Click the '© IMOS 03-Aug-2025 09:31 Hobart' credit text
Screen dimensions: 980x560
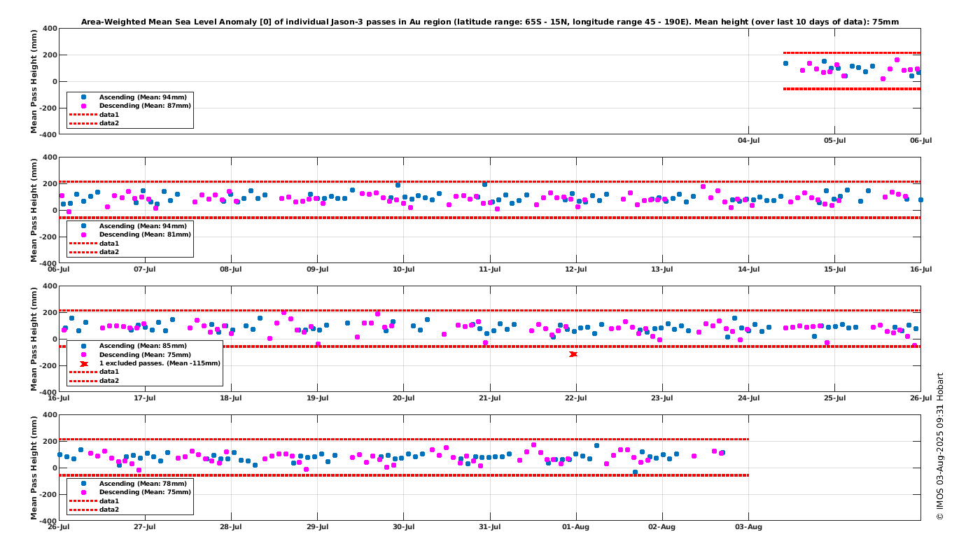pos(940,446)
